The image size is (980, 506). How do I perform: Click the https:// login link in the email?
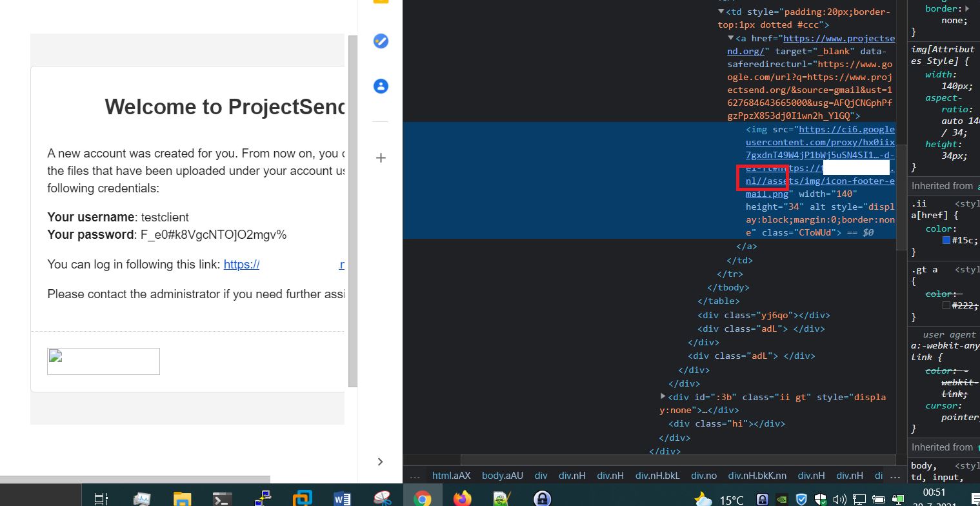click(241, 264)
